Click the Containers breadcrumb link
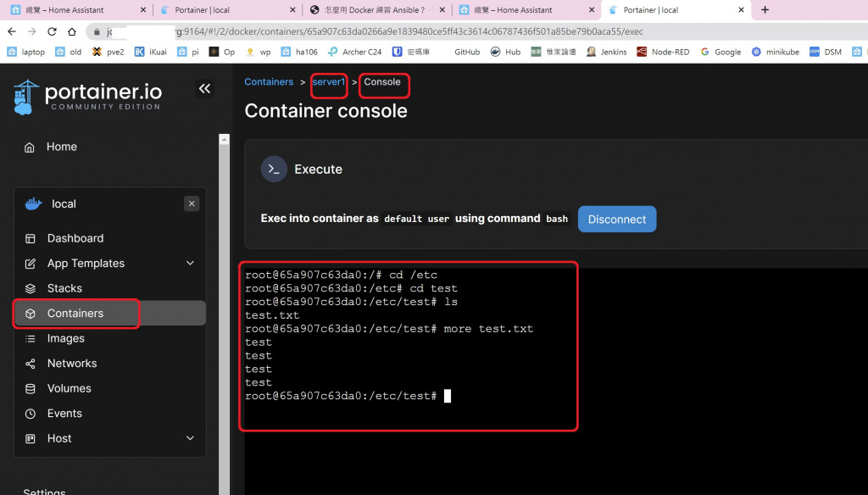868x495 pixels. (x=269, y=82)
